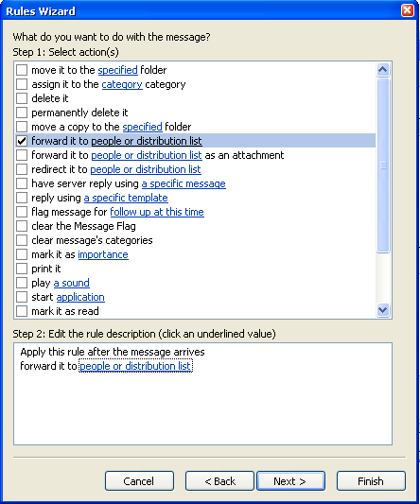
Task: Check 'clear the Message Flag' checkbox
Action: (x=22, y=226)
